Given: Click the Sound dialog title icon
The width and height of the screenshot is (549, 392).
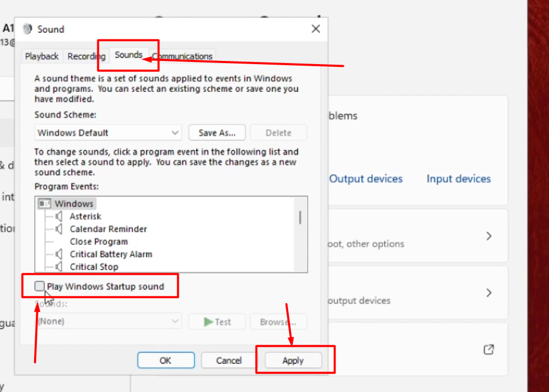Looking at the screenshot, I should [27, 29].
